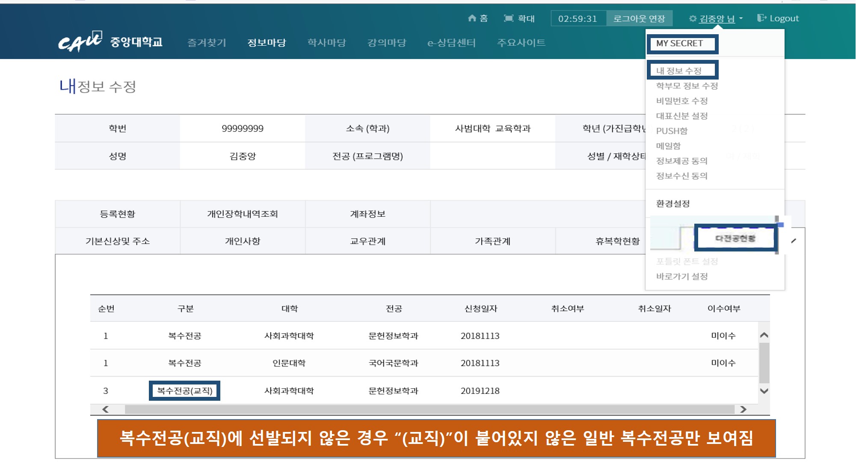Switch to the 다전공현황 tab
This screenshot has width=868, height=476.
tap(735, 238)
